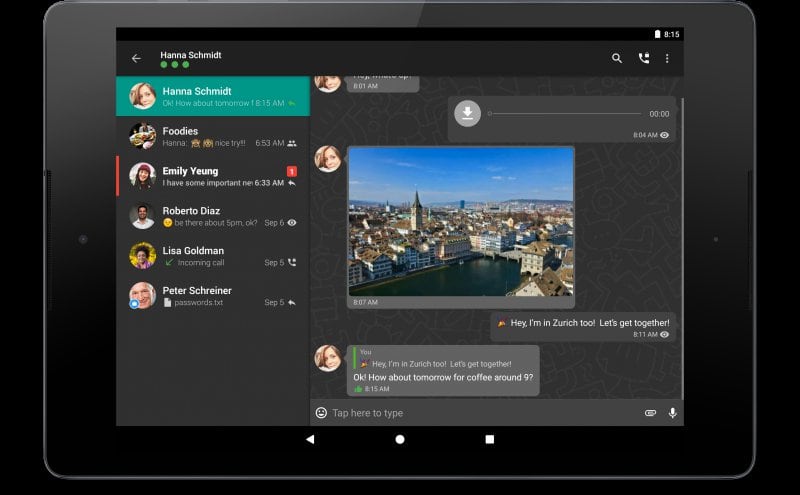The width and height of the screenshot is (800, 495).
Task: Open the Roberto Diaz chat
Action: 213,216
